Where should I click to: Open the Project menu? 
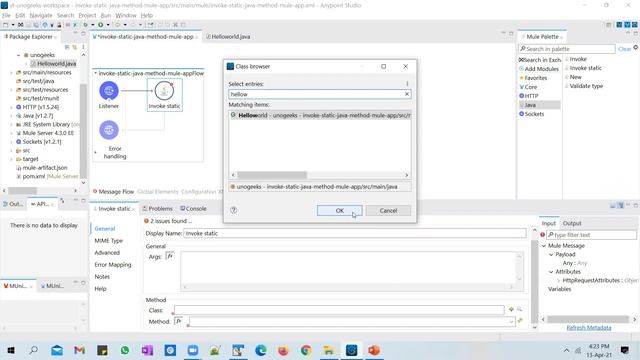[87, 16]
